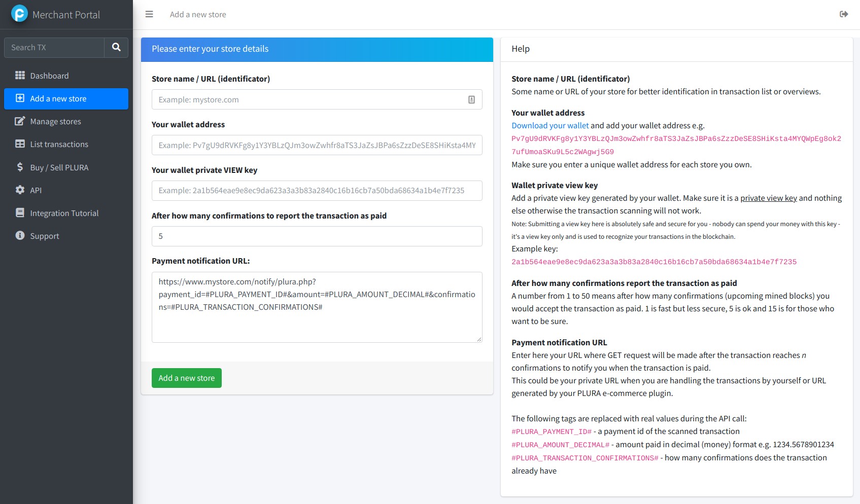Open Integration Tutorial page
The height and width of the screenshot is (504, 860).
(x=66, y=213)
